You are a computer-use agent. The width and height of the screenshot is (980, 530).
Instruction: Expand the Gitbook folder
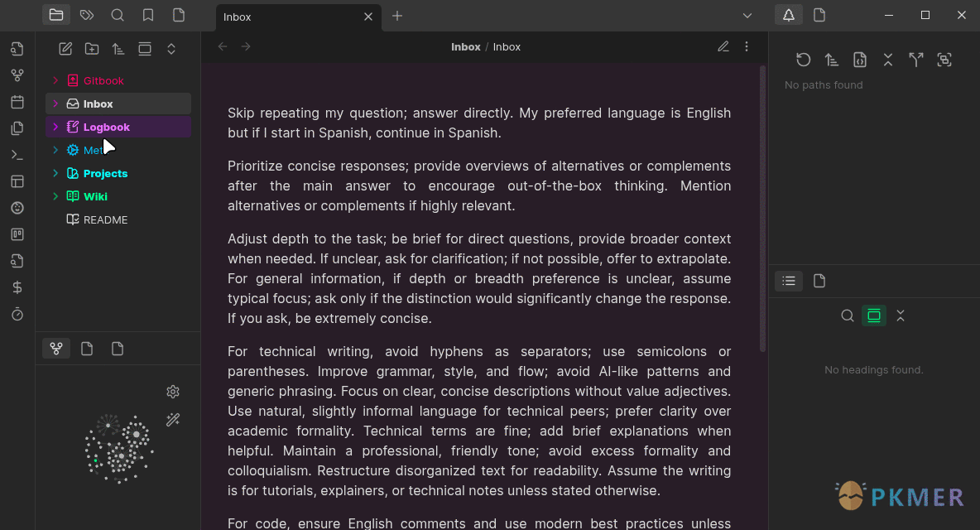point(55,80)
